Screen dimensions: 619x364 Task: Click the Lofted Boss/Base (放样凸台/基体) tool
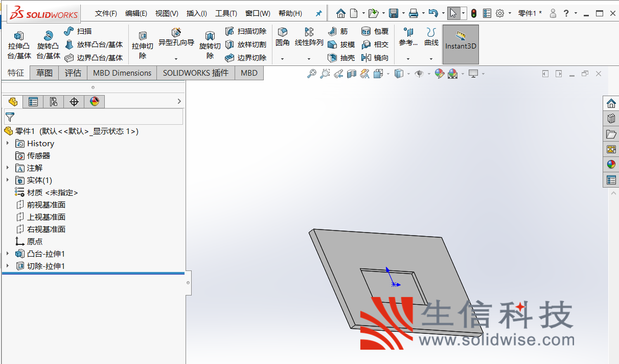tap(93, 44)
